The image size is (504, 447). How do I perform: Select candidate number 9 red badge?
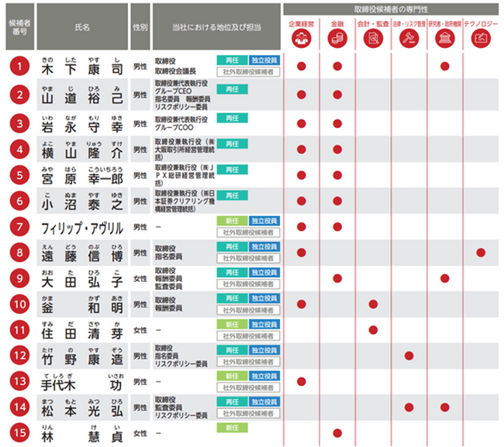click(19, 278)
